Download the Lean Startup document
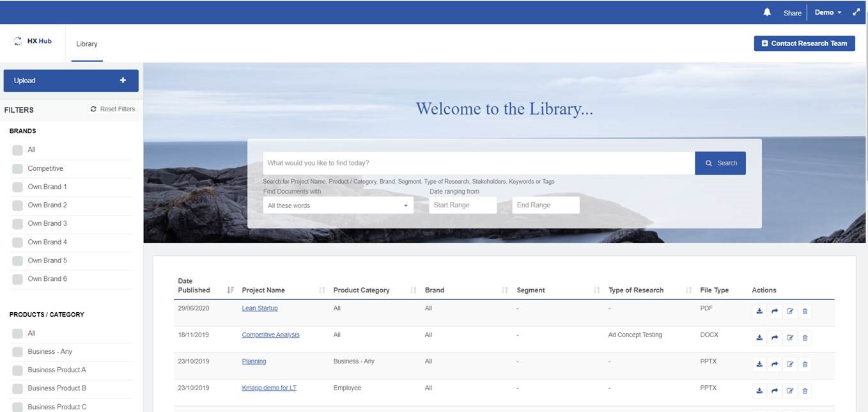The height and width of the screenshot is (412, 868). (x=759, y=312)
